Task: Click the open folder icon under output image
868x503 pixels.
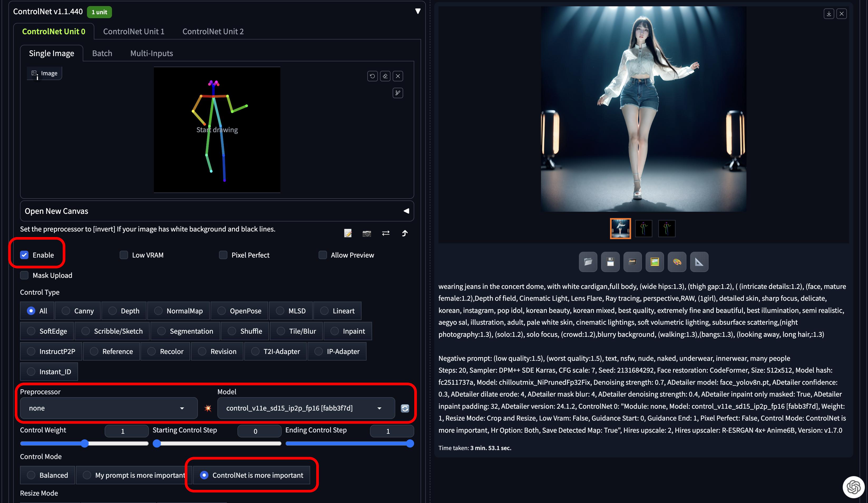Action: 588,262
